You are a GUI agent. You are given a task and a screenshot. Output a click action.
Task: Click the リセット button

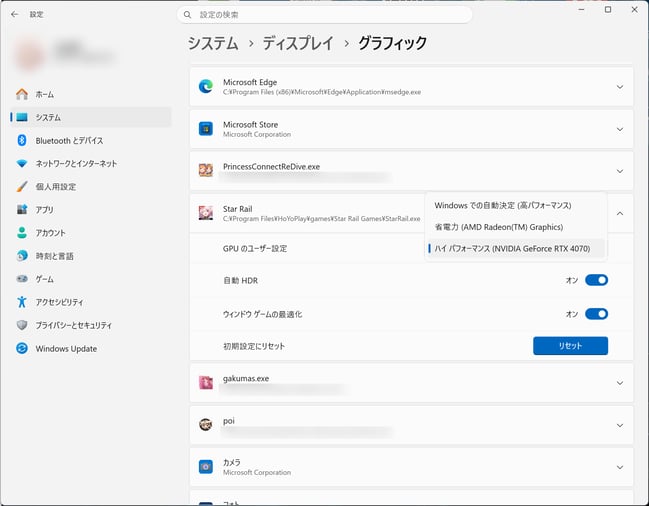pyautogui.click(x=570, y=346)
